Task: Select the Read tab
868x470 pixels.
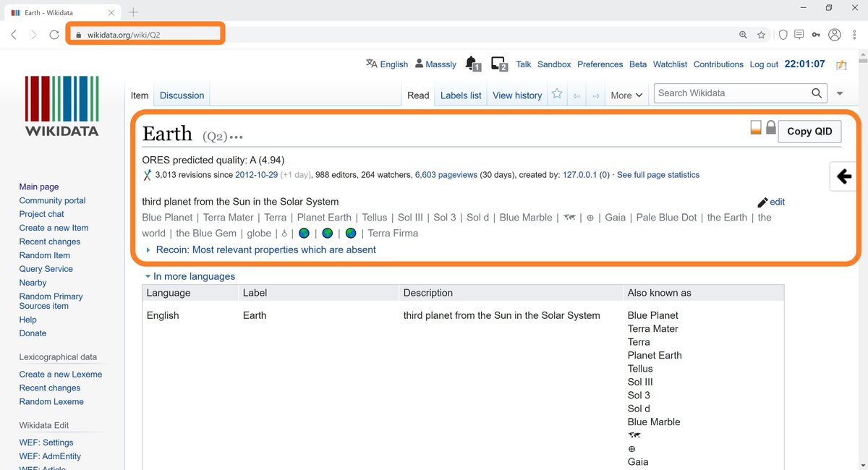Action: tap(418, 95)
